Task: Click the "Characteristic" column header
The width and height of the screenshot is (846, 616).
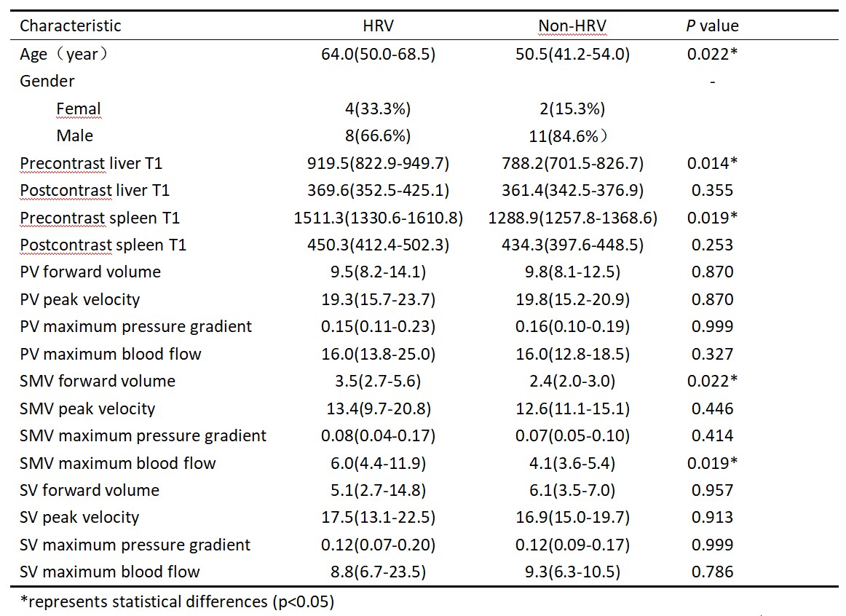Action: (x=71, y=26)
